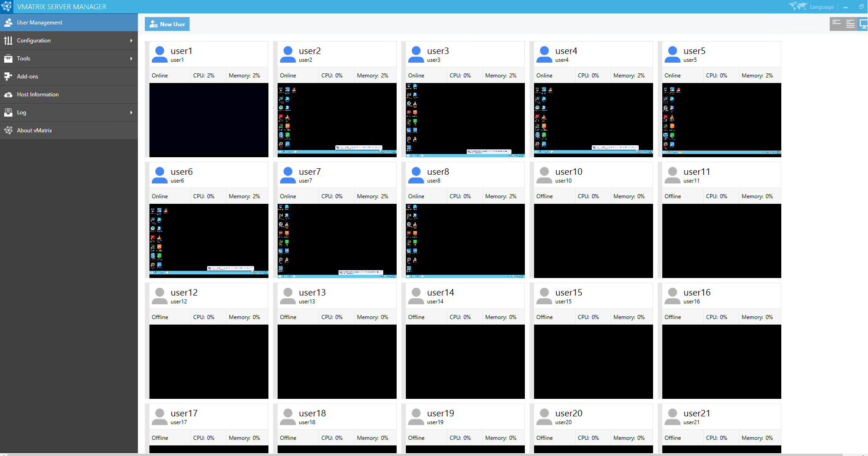Expand the Tools submenu arrow

click(132, 58)
